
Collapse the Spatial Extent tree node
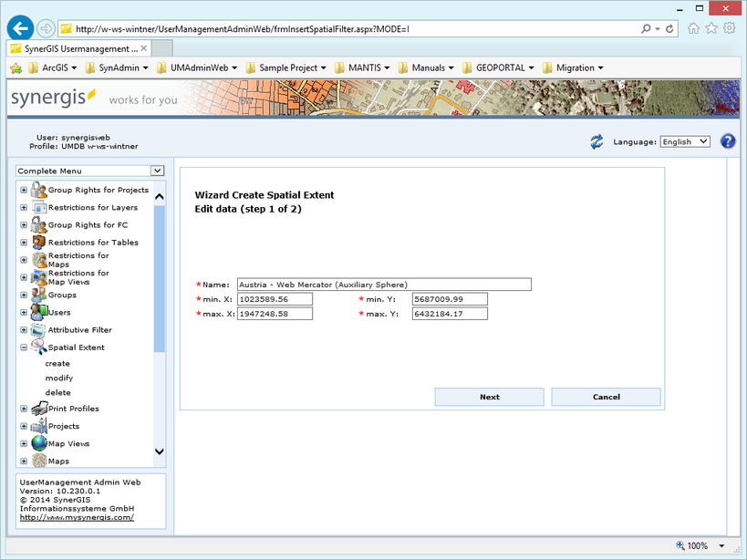[22, 346]
